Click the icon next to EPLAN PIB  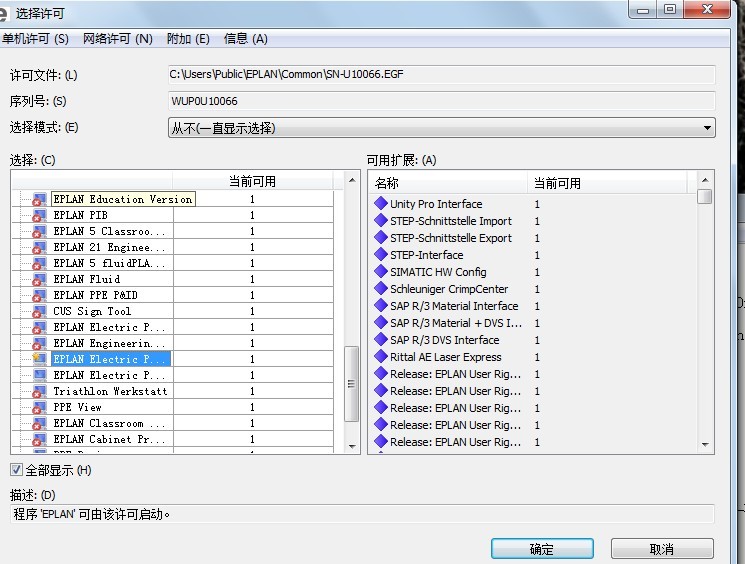point(39,215)
